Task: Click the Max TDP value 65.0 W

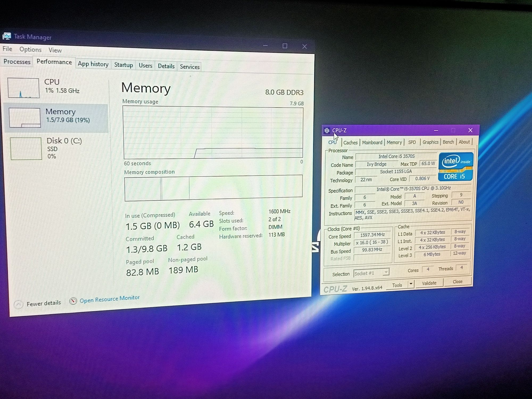Action: (x=428, y=163)
